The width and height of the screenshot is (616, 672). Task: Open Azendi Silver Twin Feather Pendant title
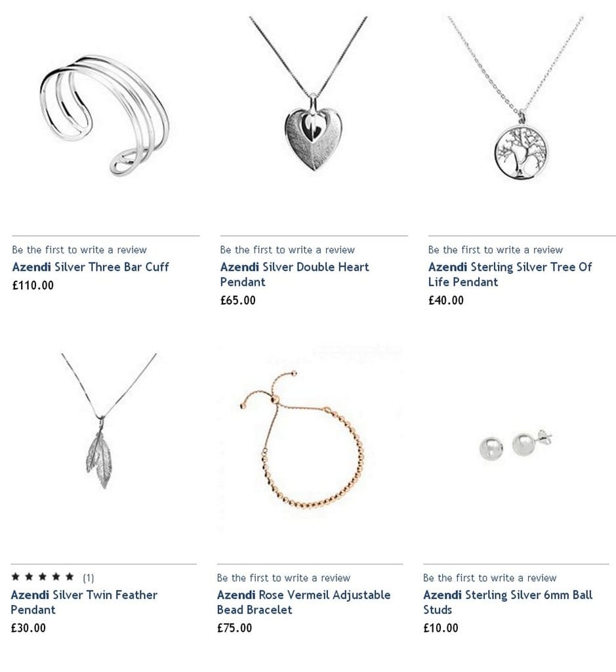(84, 602)
